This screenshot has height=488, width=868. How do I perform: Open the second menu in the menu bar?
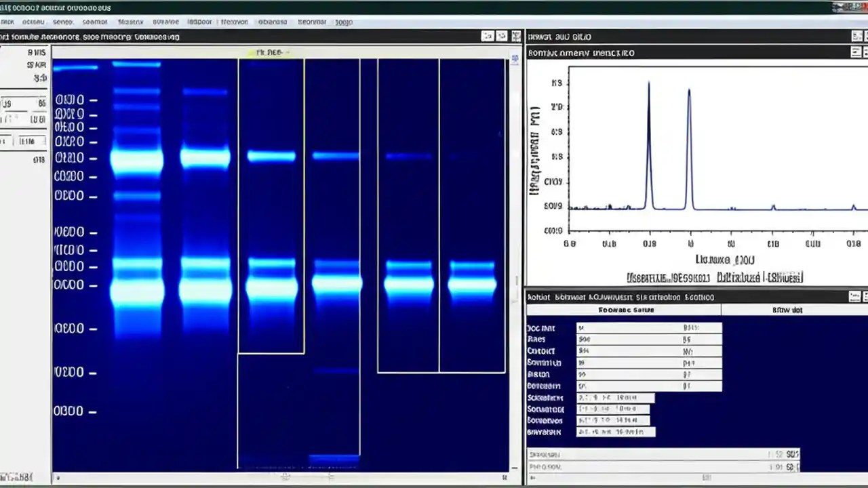[x=33, y=22]
